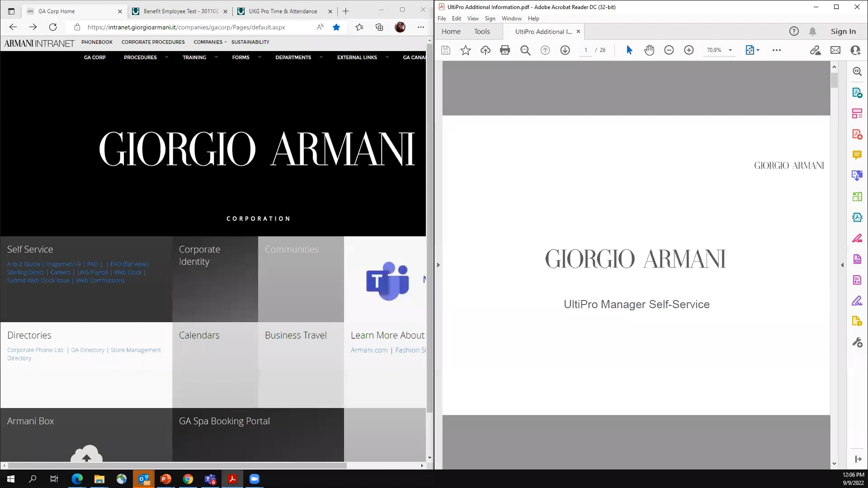
Task: Open Create PDF tool in right pane
Action: point(857,134)
